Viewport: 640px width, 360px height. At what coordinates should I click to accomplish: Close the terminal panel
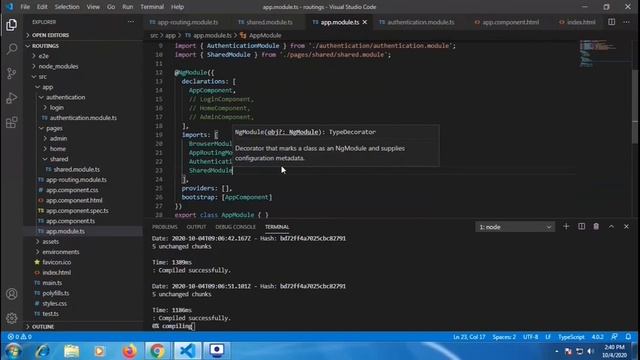[627, 227]
